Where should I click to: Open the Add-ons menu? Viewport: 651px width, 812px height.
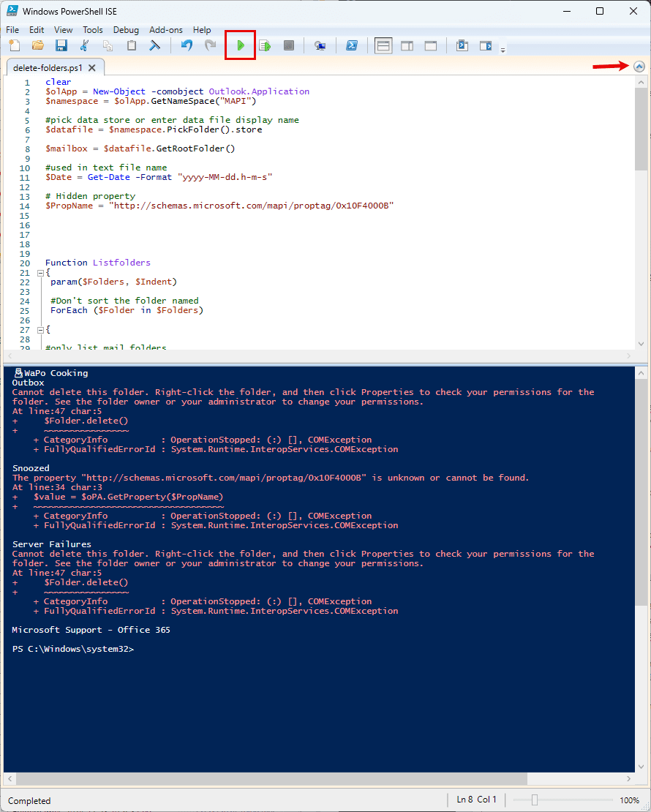pyautogui.click(x=166, y=30)
